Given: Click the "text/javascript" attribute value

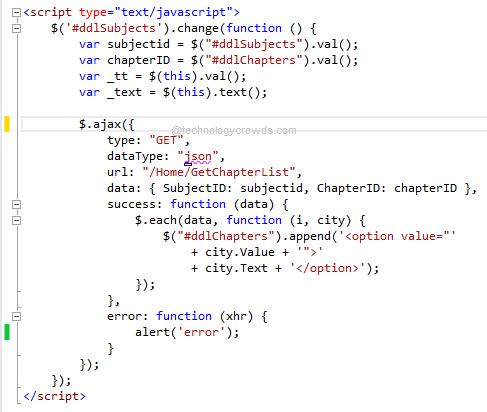Looking at the screenshot, I should (x=173, y=12).
